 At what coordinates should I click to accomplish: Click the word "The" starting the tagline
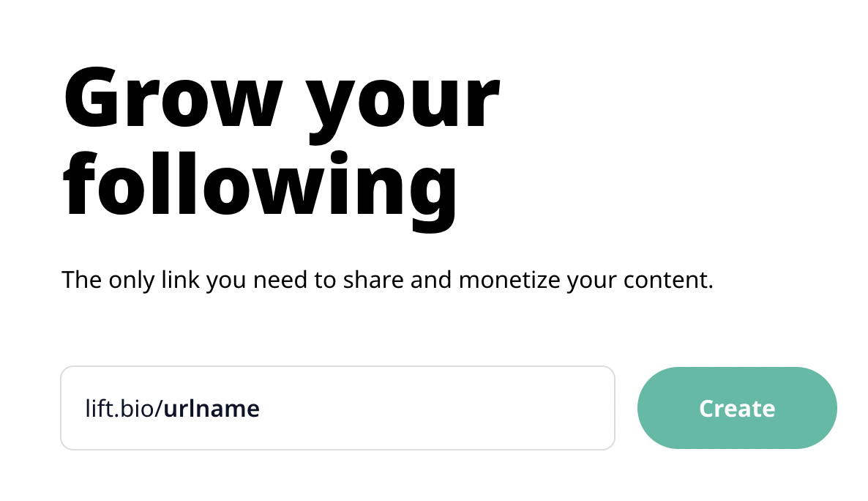pos(78,280)
